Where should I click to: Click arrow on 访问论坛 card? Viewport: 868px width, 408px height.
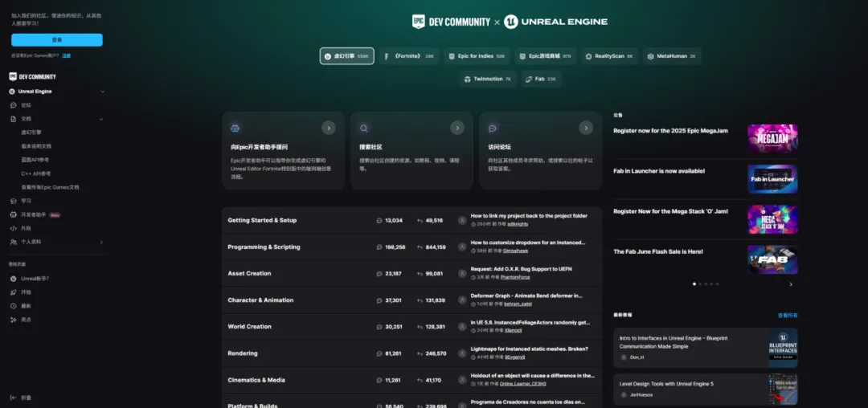click(x=586, y=129)
